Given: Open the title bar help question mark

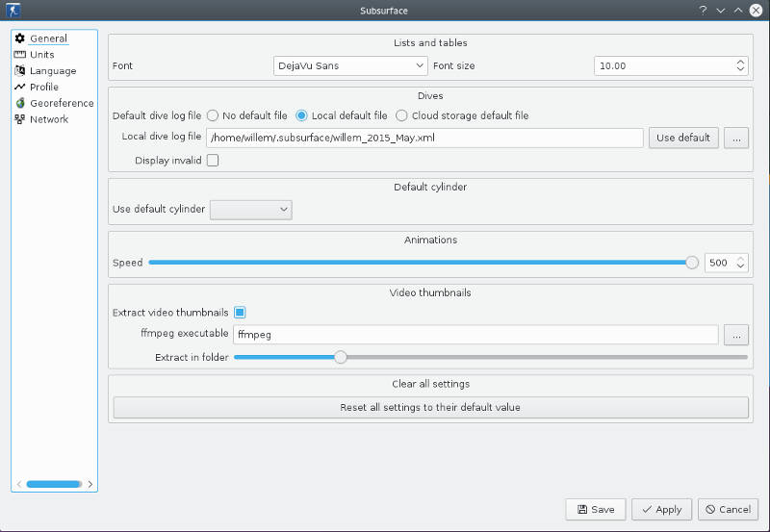Looking at the screenshot, I should coord(703,10).
